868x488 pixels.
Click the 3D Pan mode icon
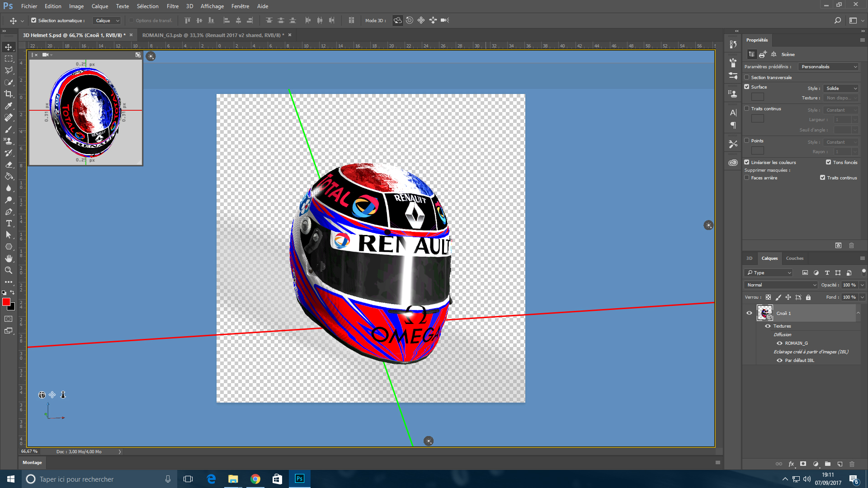pyautogui.click(x=421, y=20)
